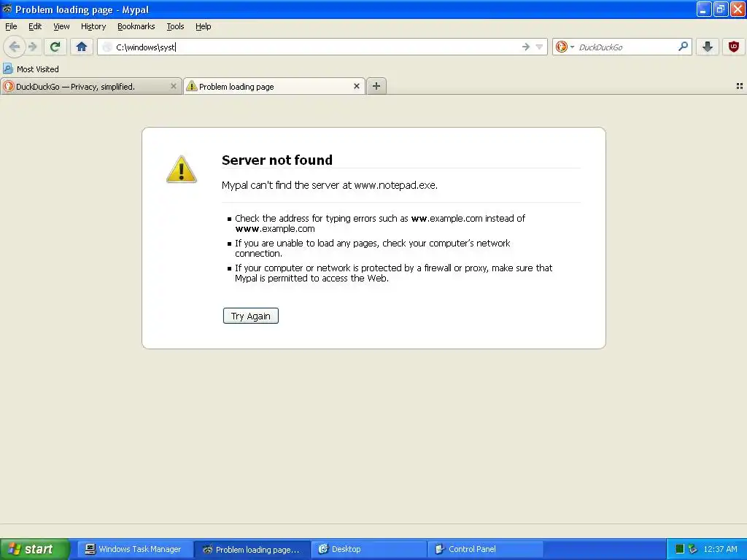This screenshot has width=747, height=560.
Task: Open the Windows Start menu
Action: click(35, 549)
